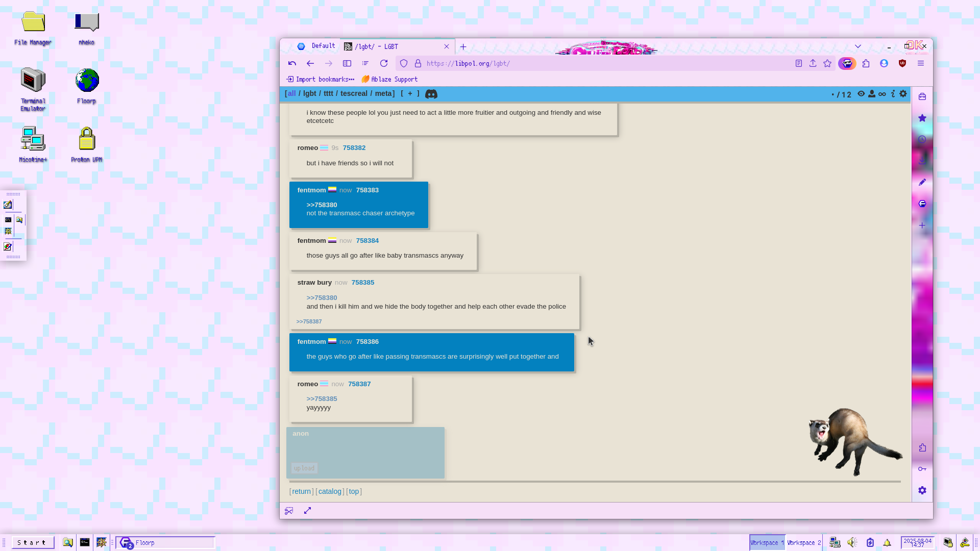Click the upload button in reply form
Image resolution: width=980 pixels, height=551 pixels.
(x=304, y=468)
